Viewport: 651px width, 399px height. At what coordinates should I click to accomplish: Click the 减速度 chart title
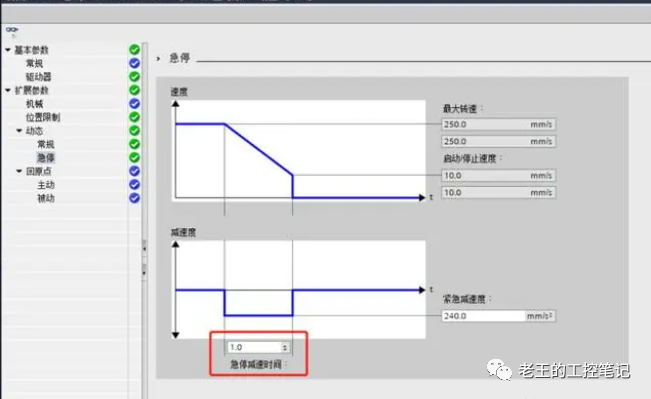[183, 233]
